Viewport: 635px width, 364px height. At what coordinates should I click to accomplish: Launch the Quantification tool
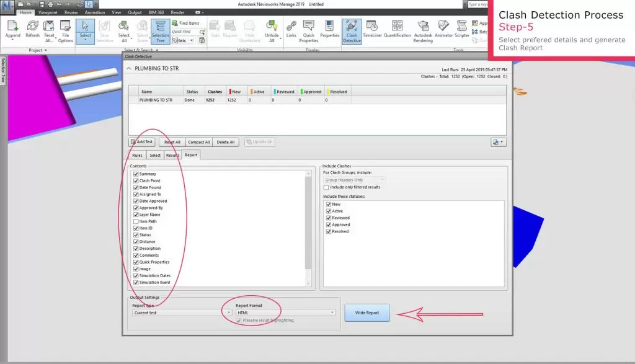point(397,31)
